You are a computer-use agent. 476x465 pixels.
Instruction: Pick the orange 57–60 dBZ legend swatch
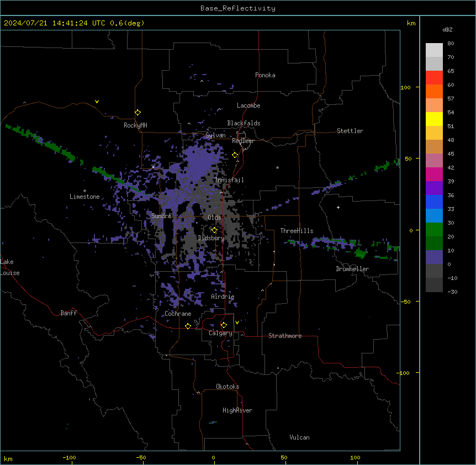tap(434, 91)
